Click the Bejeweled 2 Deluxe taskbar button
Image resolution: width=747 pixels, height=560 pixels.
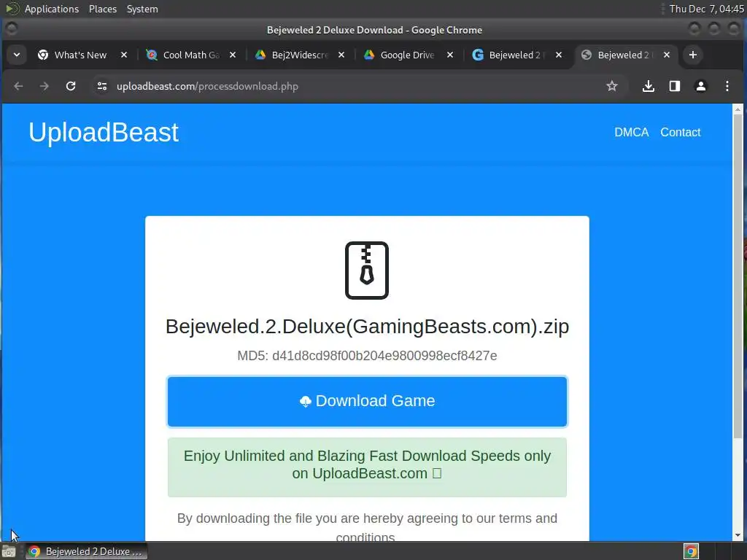[86, 551]
